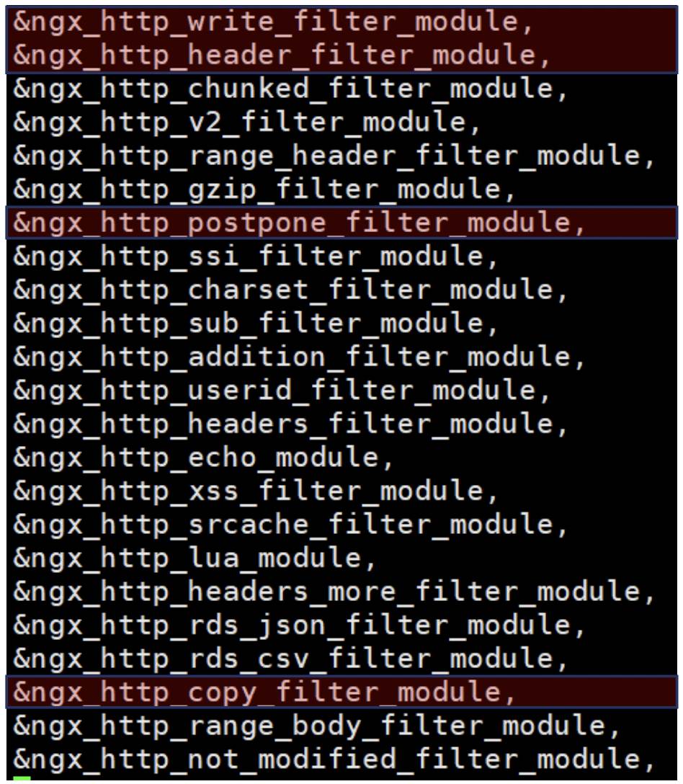Select the ngx_http_range_header_filter_module line
This screenshot has width=683, height=784.
[334, 156]
